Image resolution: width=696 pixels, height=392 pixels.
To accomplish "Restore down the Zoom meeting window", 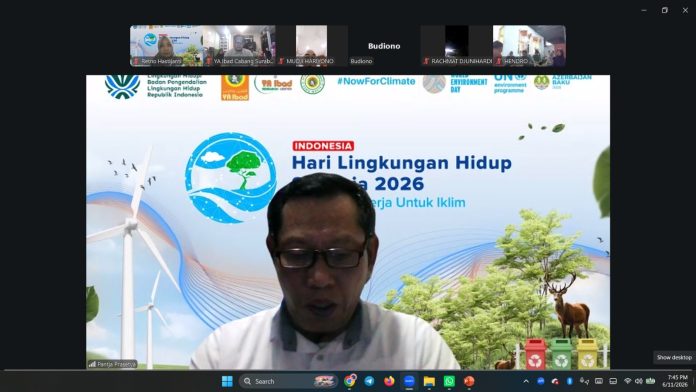I will point(664,10).
